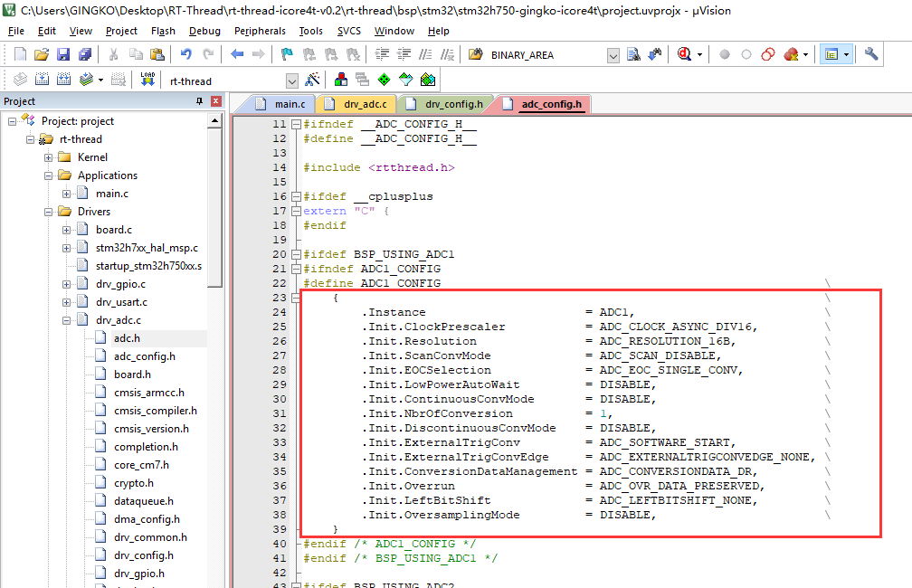Open Options for Target magic wand icon

313,80
